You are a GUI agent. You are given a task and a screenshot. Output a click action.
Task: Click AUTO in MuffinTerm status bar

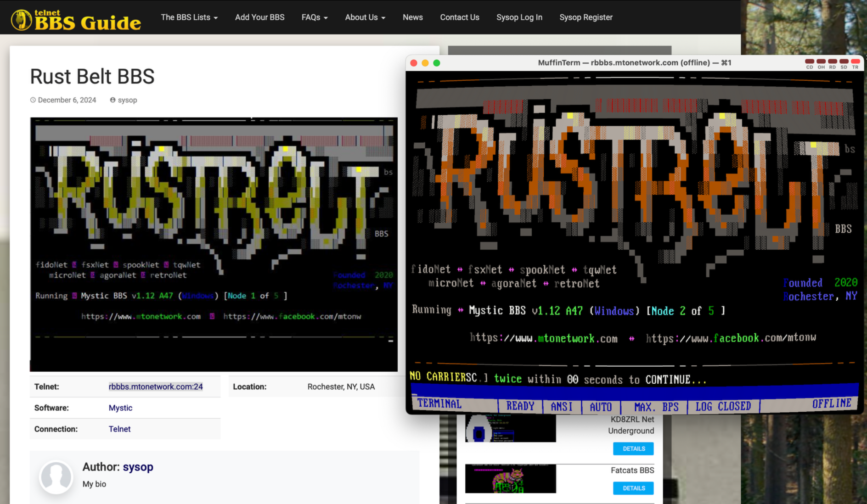tap(601, 407)
